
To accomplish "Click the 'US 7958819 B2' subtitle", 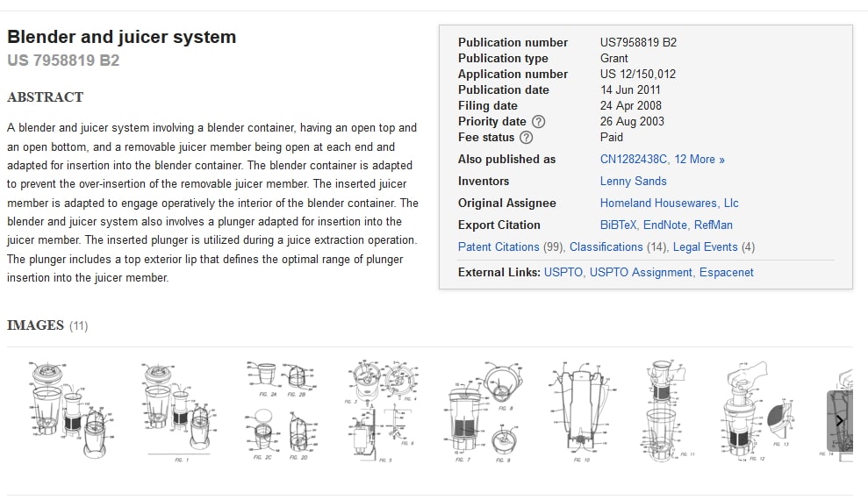I will click(x=63, y=61).
